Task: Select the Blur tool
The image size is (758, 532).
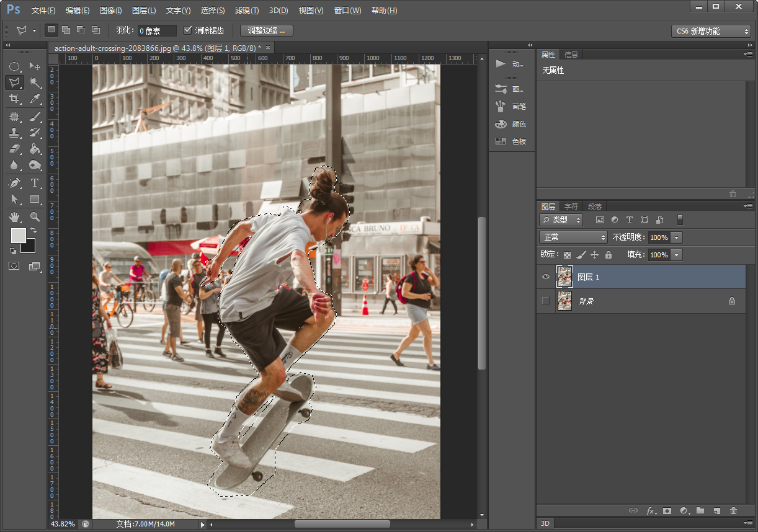Action: tap(14, 166)
